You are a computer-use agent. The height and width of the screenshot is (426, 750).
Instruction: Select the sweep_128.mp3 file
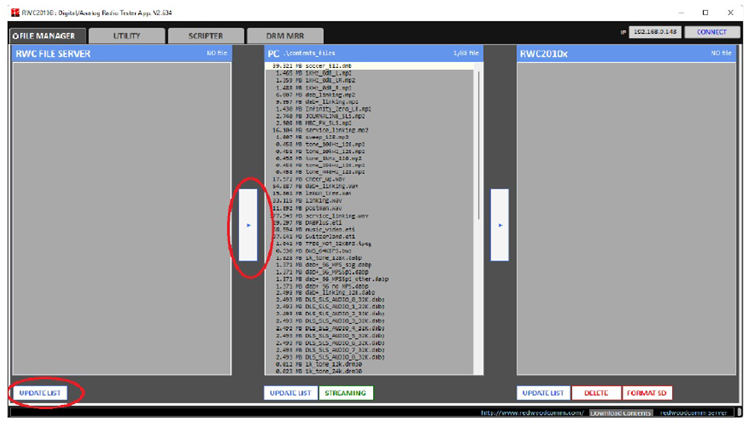pos(369,137)
